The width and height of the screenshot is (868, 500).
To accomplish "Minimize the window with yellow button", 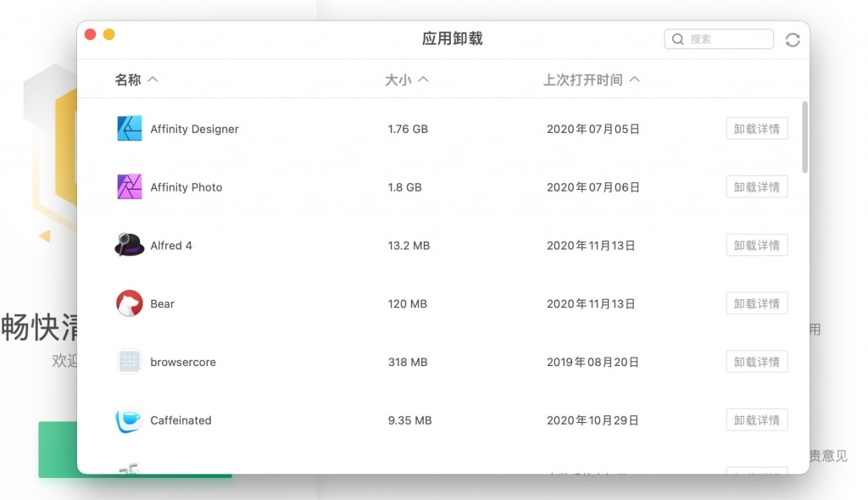I will (x=109, y=35).
